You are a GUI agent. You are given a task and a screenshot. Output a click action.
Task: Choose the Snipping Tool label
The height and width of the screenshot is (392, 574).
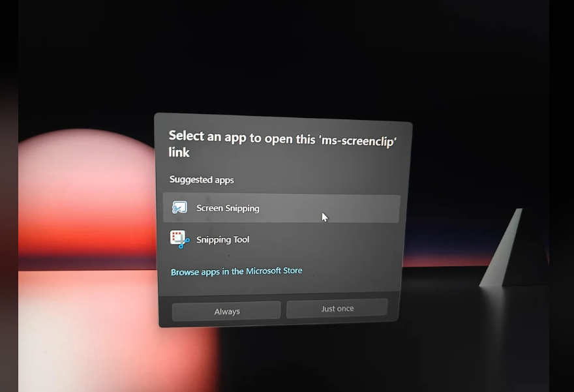pyautogui.click(x=222, y=239)
